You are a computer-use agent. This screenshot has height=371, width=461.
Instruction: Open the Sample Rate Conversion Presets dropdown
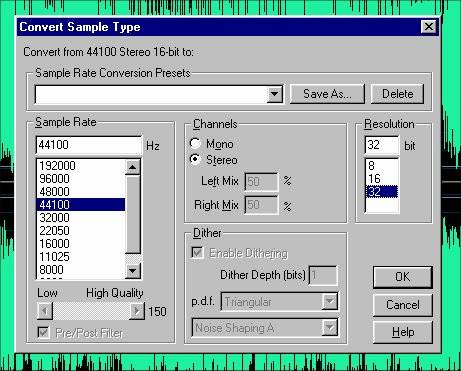[x=274, y=94]
